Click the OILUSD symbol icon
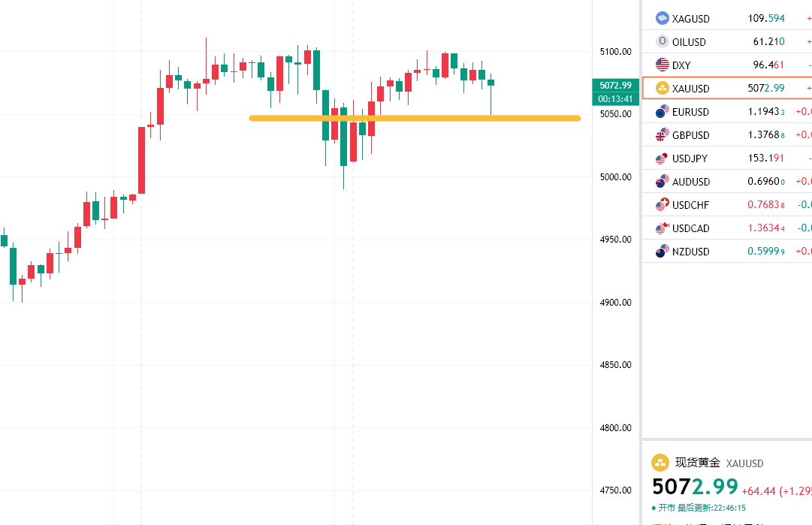This screenshot has height=525, width=812. (x=662, y=41)
